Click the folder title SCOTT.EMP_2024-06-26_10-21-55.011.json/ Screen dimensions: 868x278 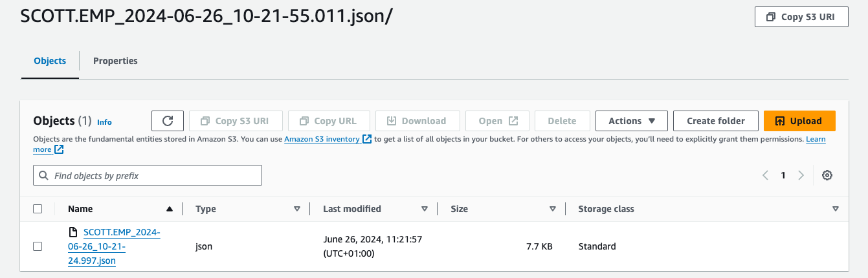(x=206, y=17)
